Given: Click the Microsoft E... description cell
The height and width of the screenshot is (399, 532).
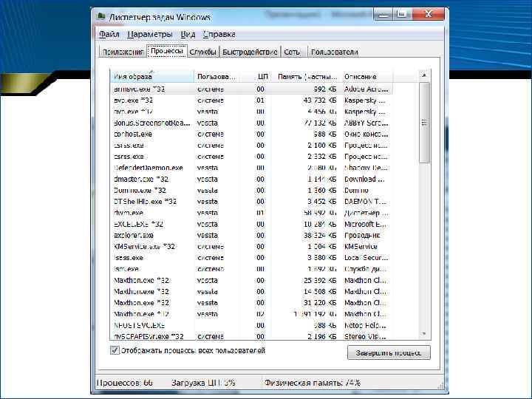Looking at the screenshot, I should (365, 224).
